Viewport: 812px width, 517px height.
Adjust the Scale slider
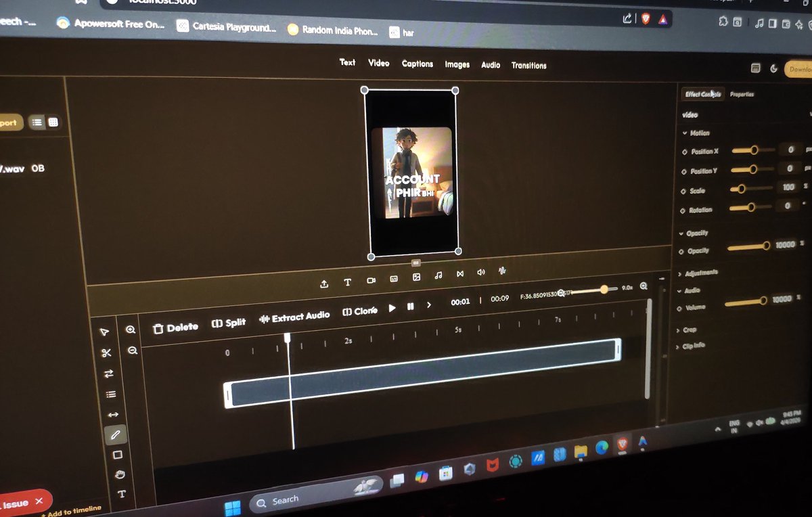(750, 189)
